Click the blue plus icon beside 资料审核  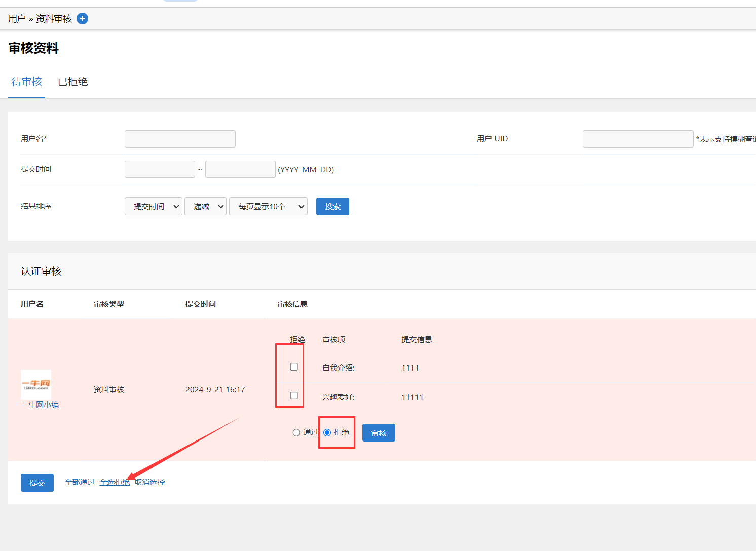click(x=82, y=19)
